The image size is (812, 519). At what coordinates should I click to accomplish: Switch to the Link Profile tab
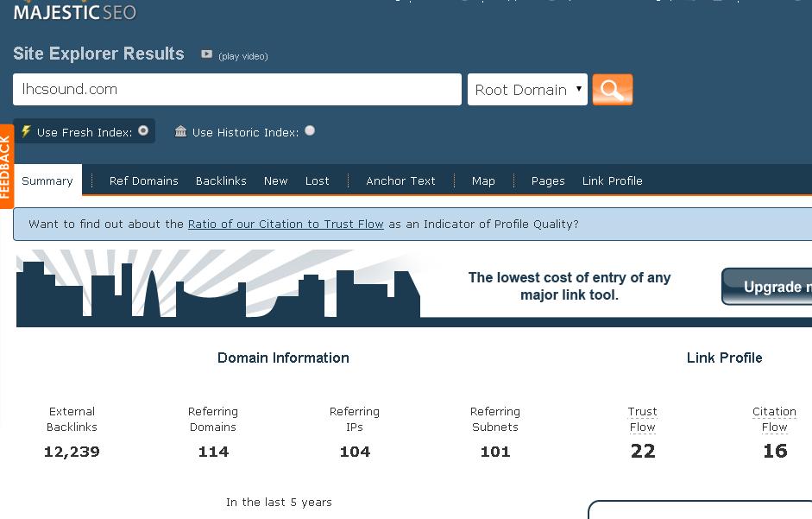612,180
